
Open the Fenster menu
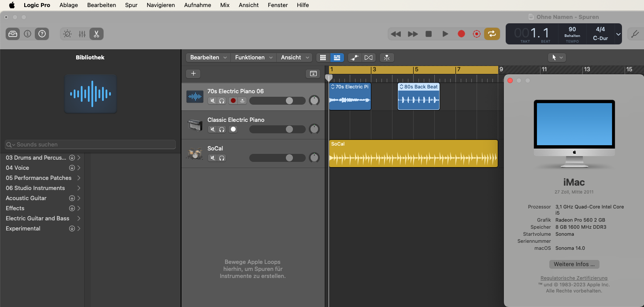coord(278,5)
